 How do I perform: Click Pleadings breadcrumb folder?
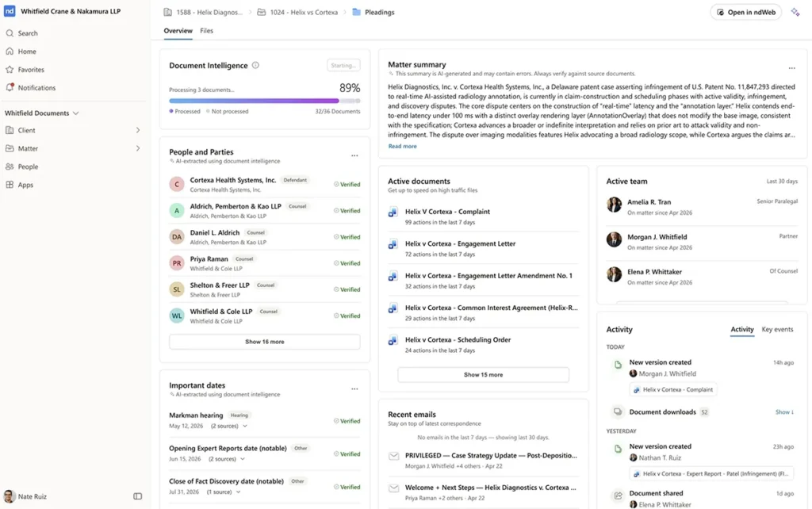click(373, 12)
